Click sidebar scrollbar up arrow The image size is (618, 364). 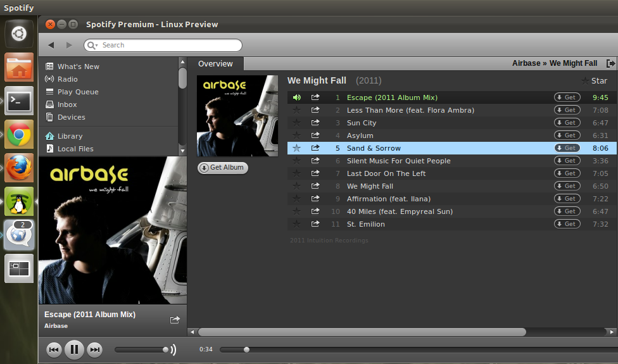182,62
